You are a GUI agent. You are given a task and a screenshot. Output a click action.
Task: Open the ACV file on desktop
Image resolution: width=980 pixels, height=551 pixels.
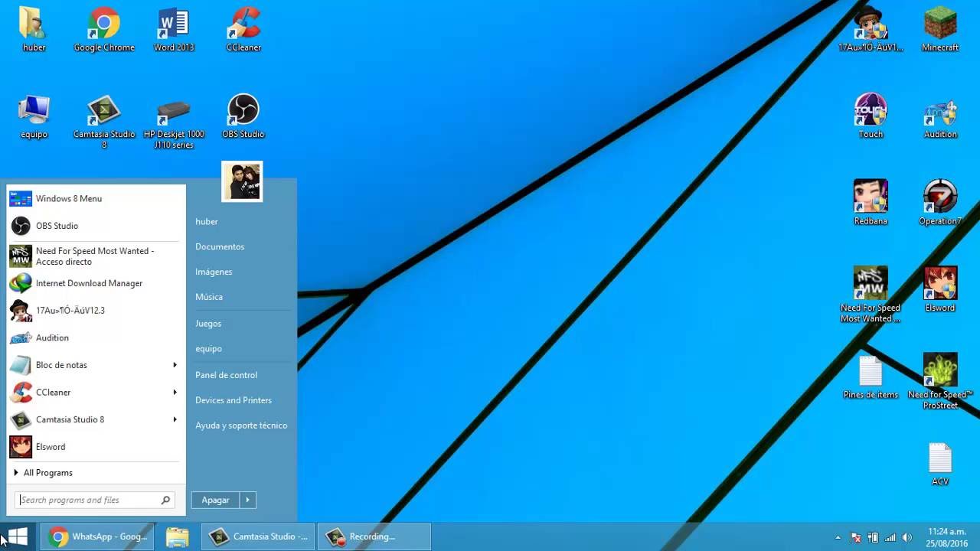(x=940, y=464)
